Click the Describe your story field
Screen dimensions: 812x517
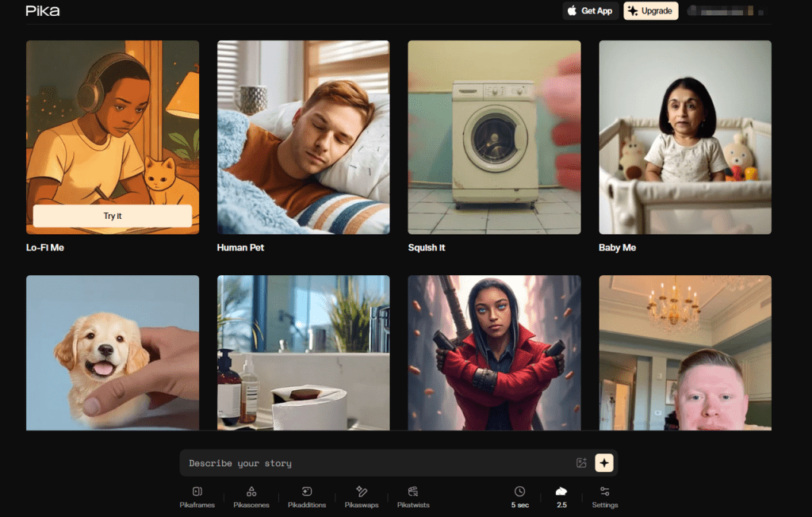click(377, 463)
